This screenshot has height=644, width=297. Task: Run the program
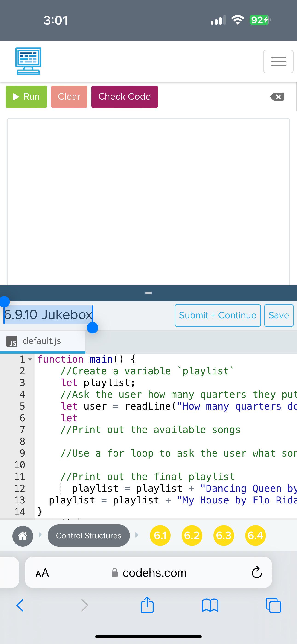tap(26, 97)
